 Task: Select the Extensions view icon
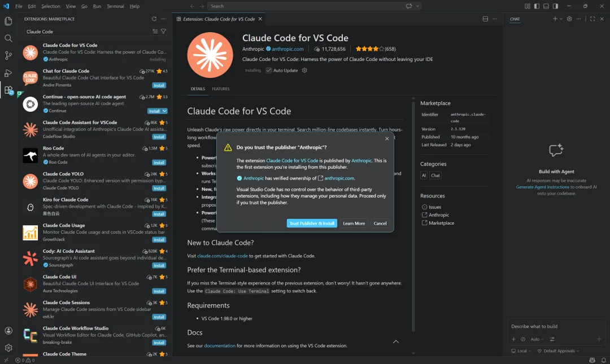pyautogui.click(x=8, y=90)
